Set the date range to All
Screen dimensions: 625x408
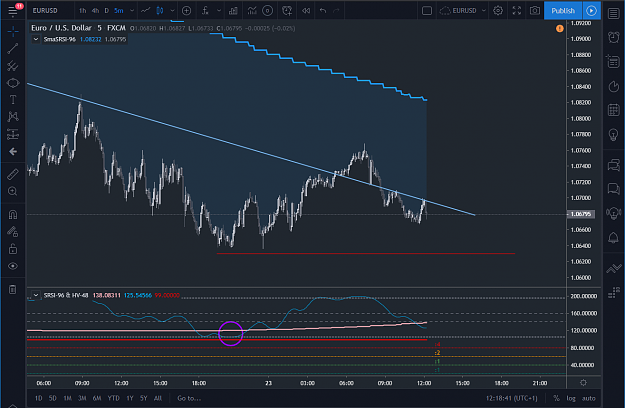(158, 398)
